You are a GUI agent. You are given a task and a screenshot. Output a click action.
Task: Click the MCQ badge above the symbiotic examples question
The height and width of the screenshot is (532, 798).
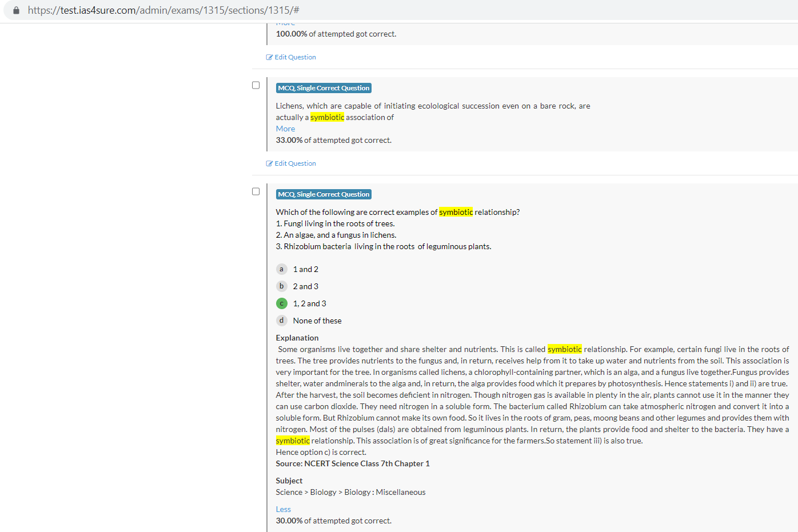pos(324,194)
